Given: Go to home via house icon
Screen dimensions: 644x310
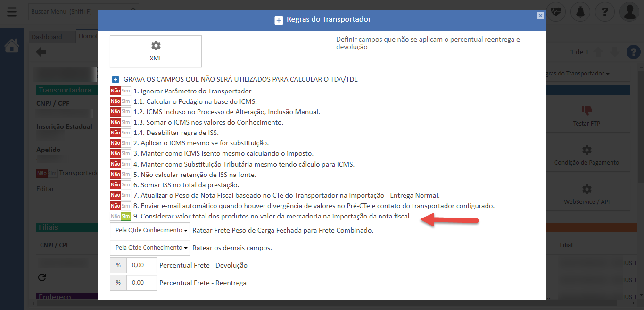Looking at the screenshot, I should [x=12, y=46].
